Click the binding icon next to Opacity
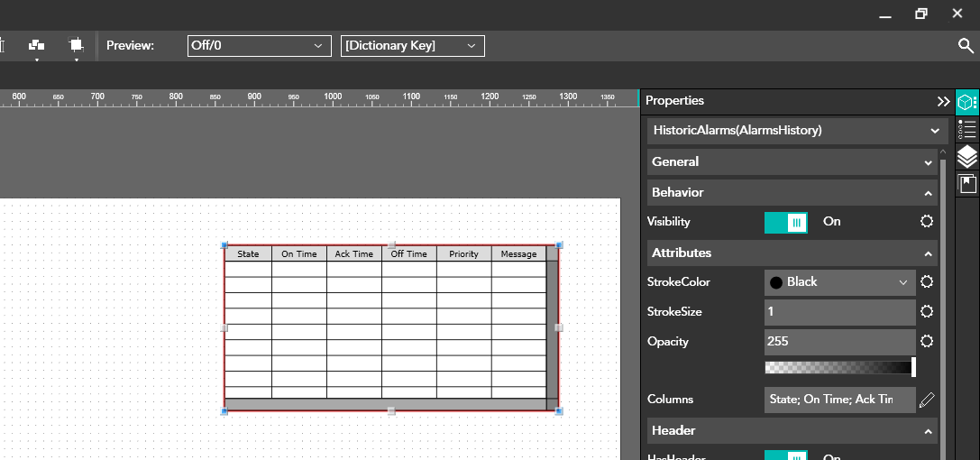The height and width of the screenshot is (460, 980). click(x=926, y=342)
